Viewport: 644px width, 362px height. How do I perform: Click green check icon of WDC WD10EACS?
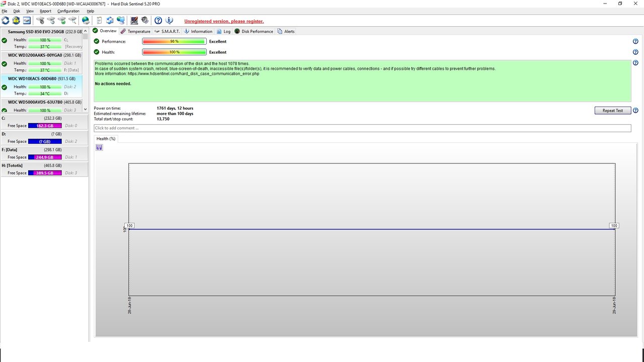click(5, 87)
